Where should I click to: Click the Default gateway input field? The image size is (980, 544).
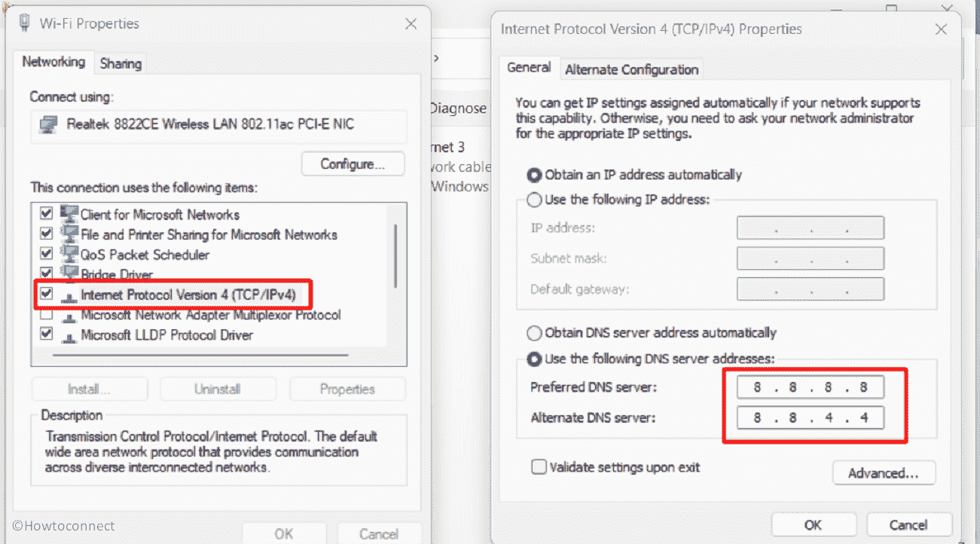[x=810, y=289]
